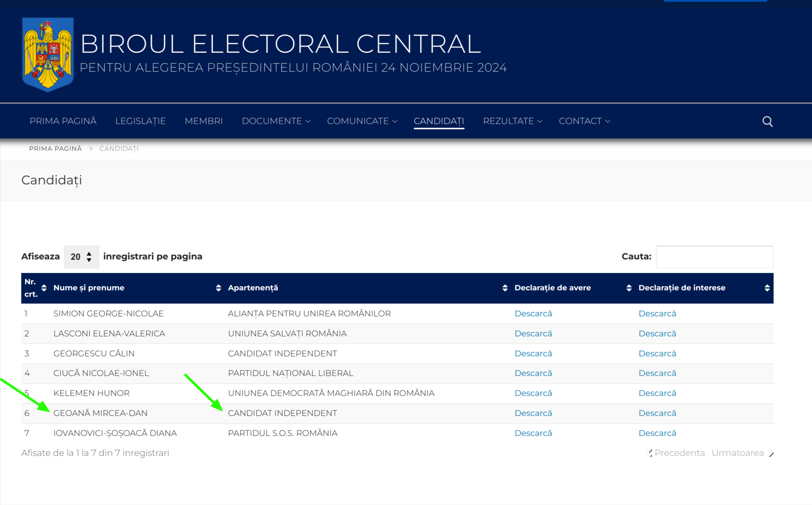This screenshot has width=812, height=505.
Task: Expand the REZULTATE dropdown menu
Action: pos(512,121)
